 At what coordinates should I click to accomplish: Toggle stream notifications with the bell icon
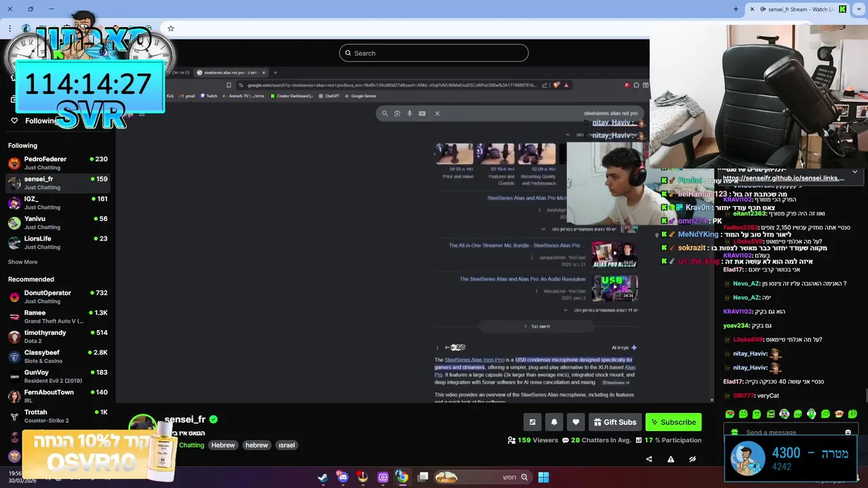coord(554,422)
